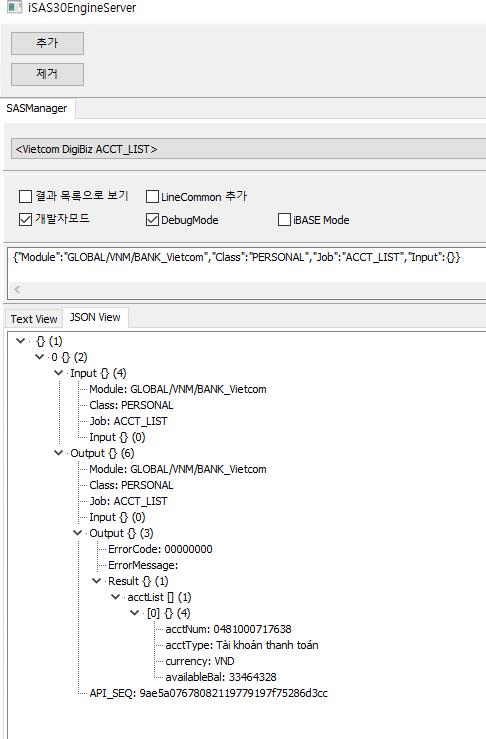The image size is (486, 739).
Task: Enable the 결과 목록으로 보기 checkbox
Action: (25, 196)
